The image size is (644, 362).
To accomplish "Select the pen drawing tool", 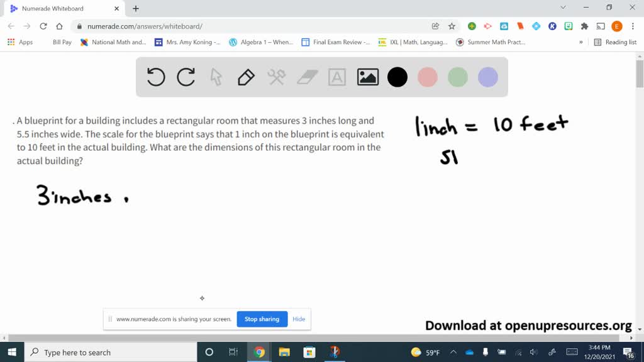I will [x=246, y=77].
